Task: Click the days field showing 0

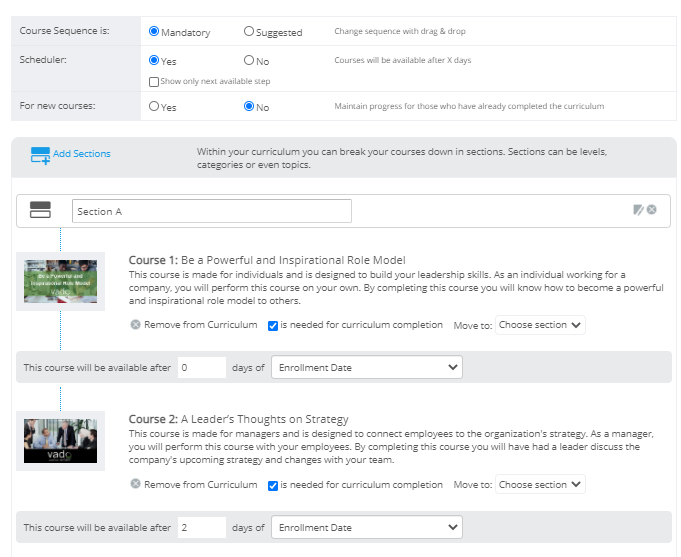Action: pos(202,368)
